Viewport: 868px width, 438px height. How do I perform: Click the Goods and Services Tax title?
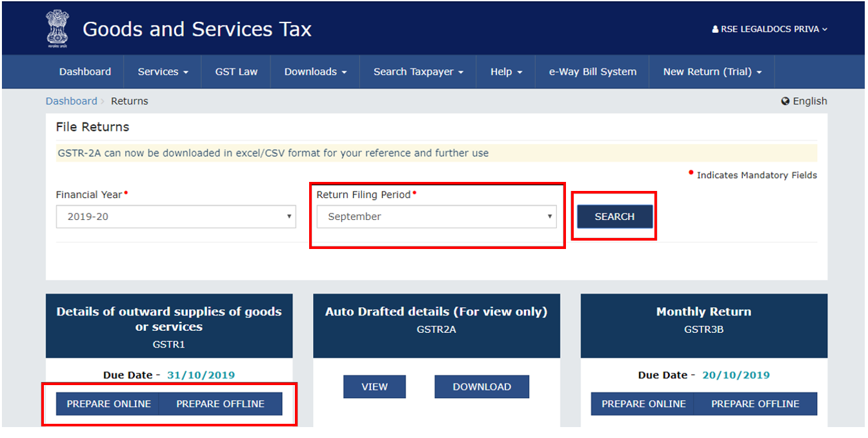pyautogui.click(x=197, y=29)
